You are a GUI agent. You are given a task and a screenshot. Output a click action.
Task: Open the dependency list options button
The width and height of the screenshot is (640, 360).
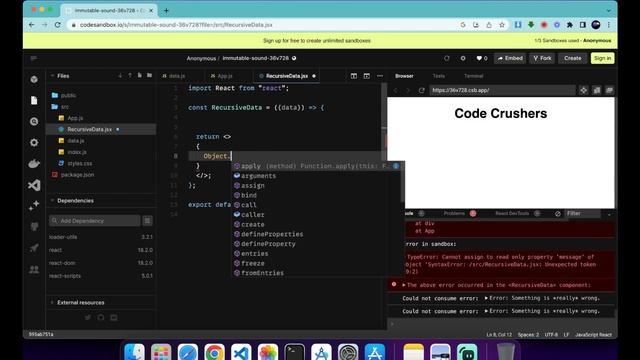tap(147, 221)
